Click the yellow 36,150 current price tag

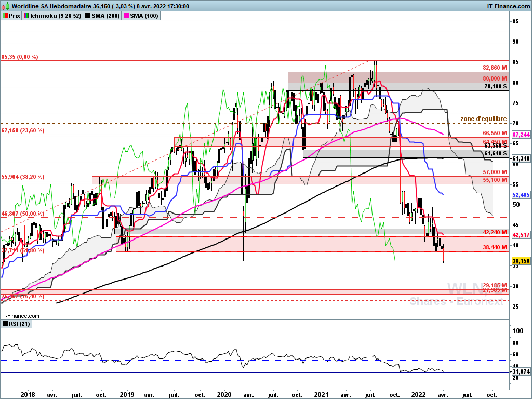(x=521, y=261)
